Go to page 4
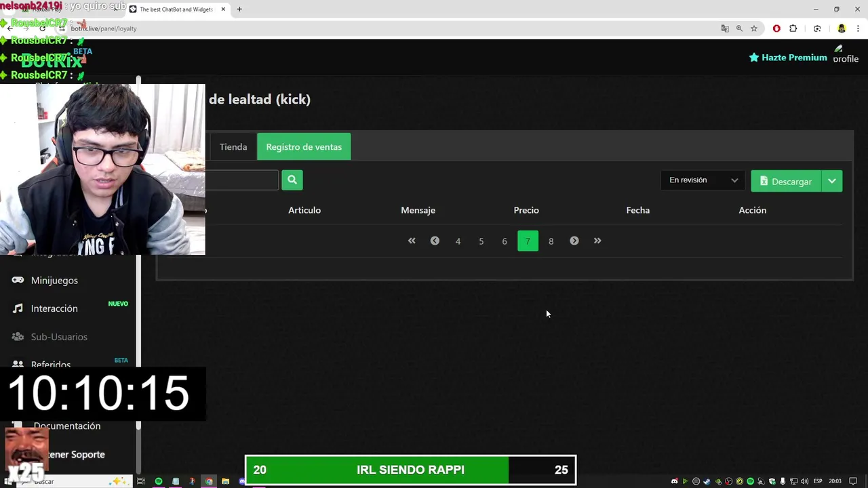Image resolution: width=868 pixels, height=488 pixels. pos(458,241)
